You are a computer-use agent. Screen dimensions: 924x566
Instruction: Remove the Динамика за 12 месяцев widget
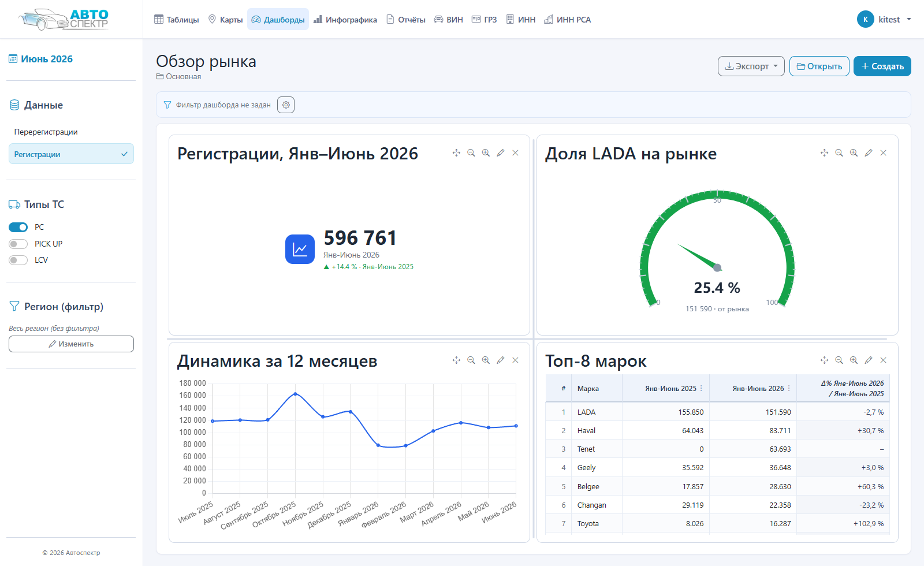[x=516, y=360]
